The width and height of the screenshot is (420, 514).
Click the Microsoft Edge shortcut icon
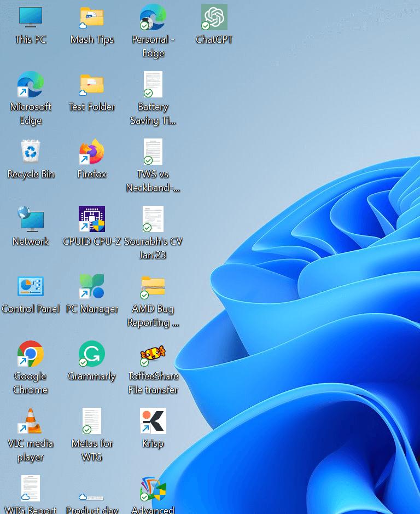coord(31,85)
